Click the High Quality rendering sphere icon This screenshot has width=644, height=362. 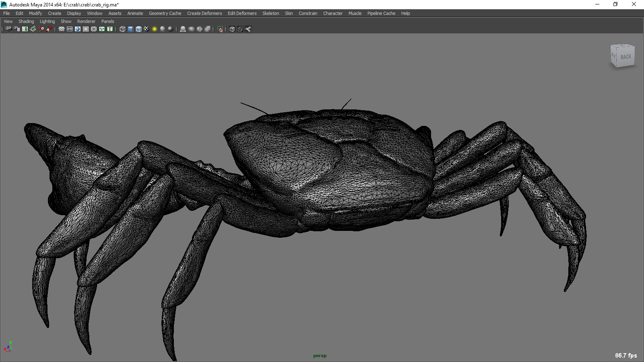tap(171, 29)
